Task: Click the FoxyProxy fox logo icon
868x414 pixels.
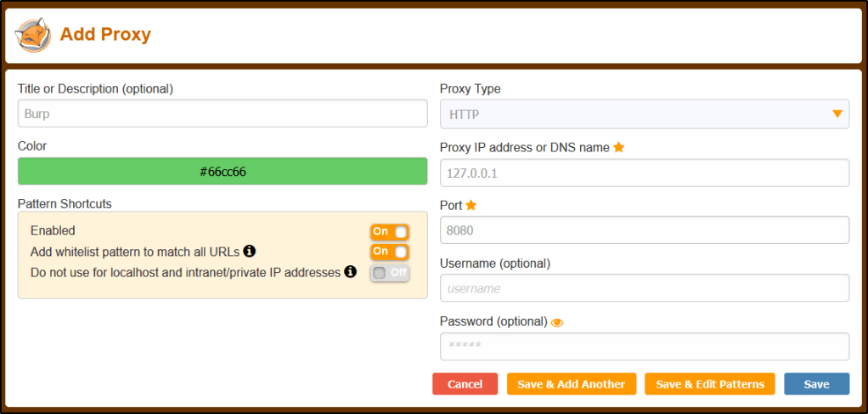Action: pos(33,35)
